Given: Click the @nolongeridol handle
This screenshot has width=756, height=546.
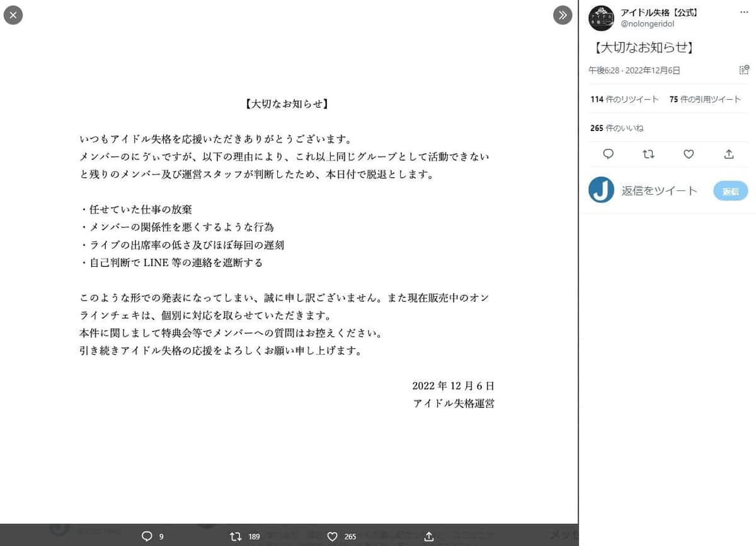Looking at the screenshot, I should pyautogui.click(x=648, y=23).
